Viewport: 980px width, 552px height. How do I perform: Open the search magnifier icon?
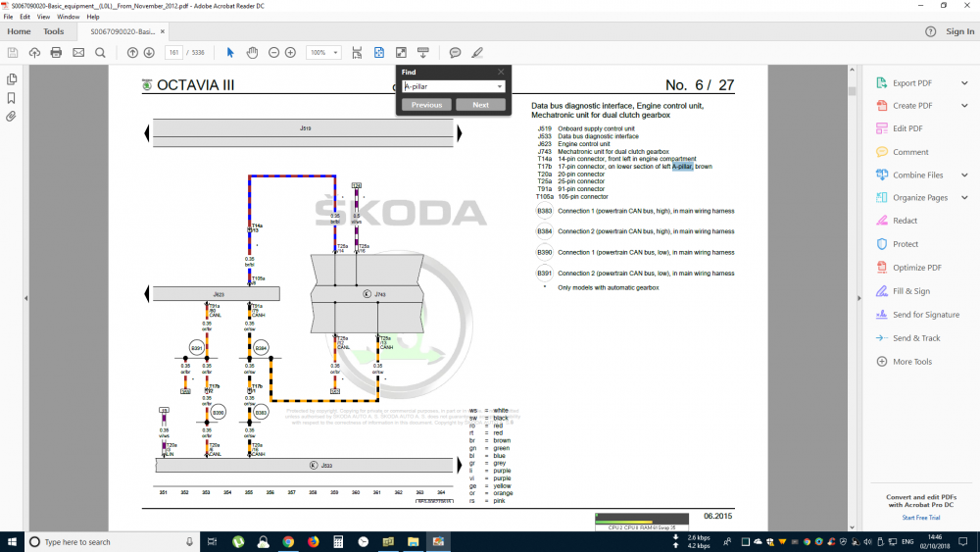click(x=100, y=53)
